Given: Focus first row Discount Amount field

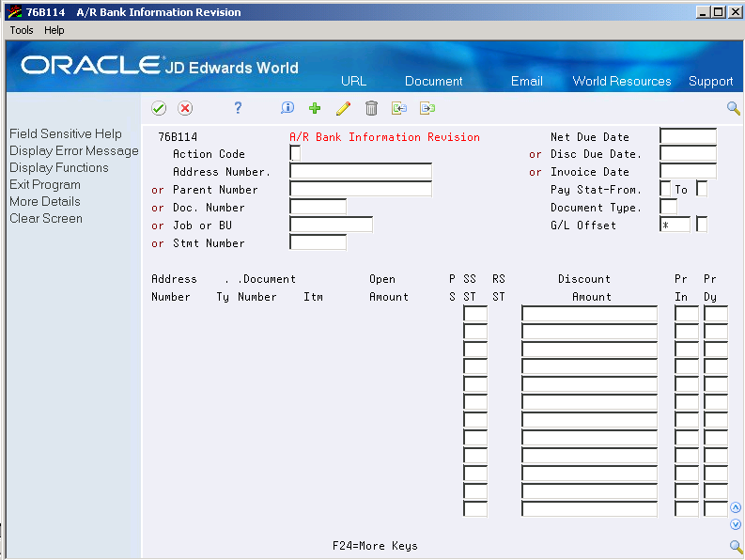Looking at the screenshot, I should [590, 314].
